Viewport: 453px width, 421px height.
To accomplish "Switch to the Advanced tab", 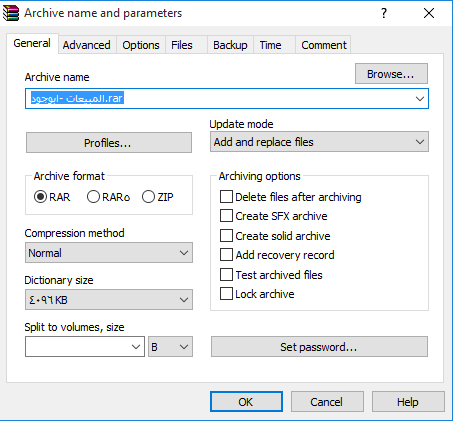I will pos(87,45).
